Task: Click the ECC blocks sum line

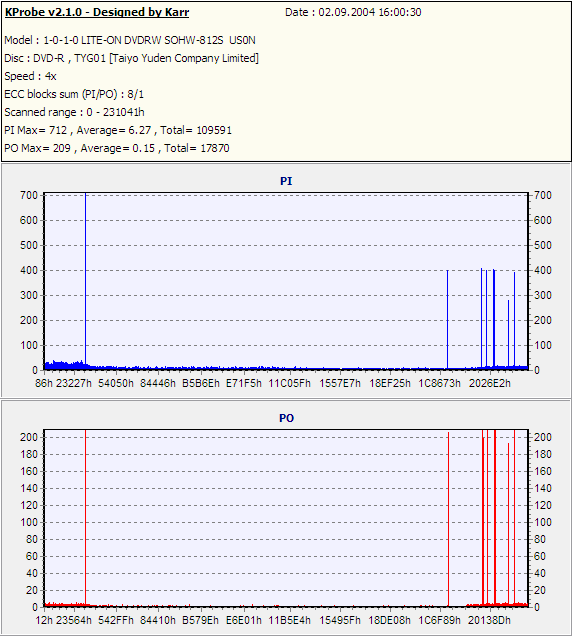Action: click(74, 94)
